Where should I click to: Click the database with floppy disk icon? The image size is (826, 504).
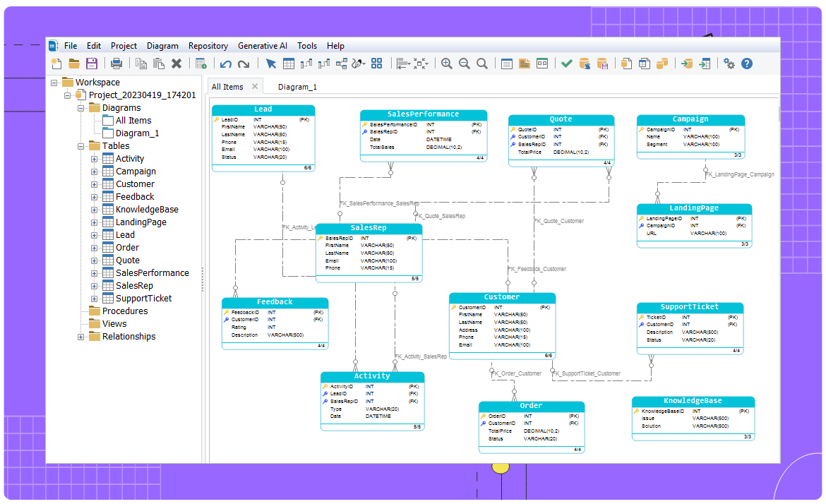tap(603, 64)
